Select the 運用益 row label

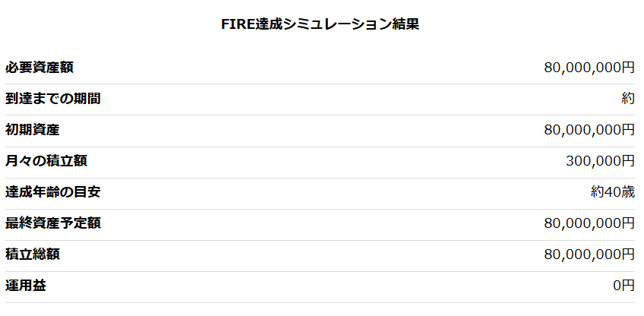pos(26,286)
